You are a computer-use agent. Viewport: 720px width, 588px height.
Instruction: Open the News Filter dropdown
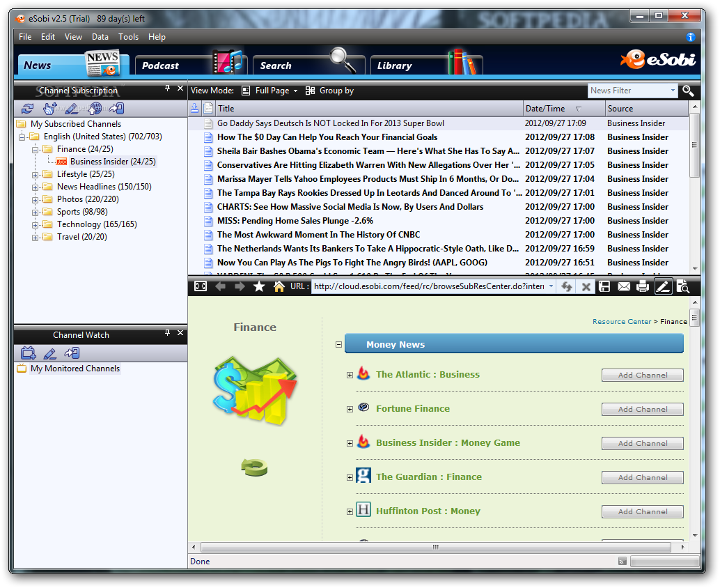[x=673, y=91]
